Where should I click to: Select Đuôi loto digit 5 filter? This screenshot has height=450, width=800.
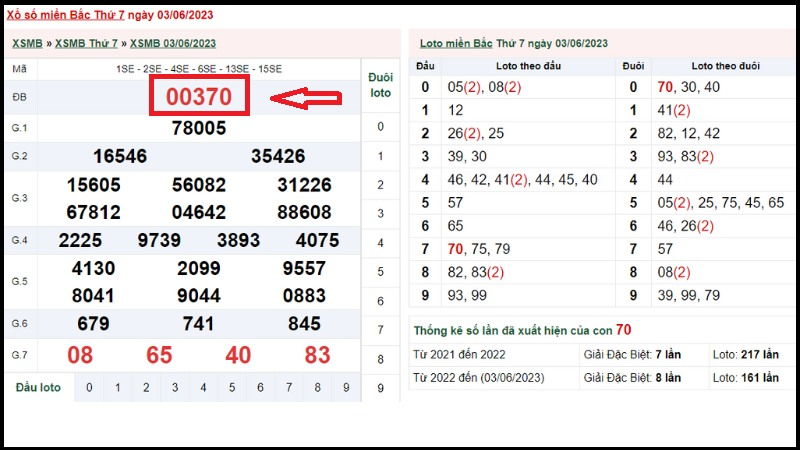[x=381, y=271]
